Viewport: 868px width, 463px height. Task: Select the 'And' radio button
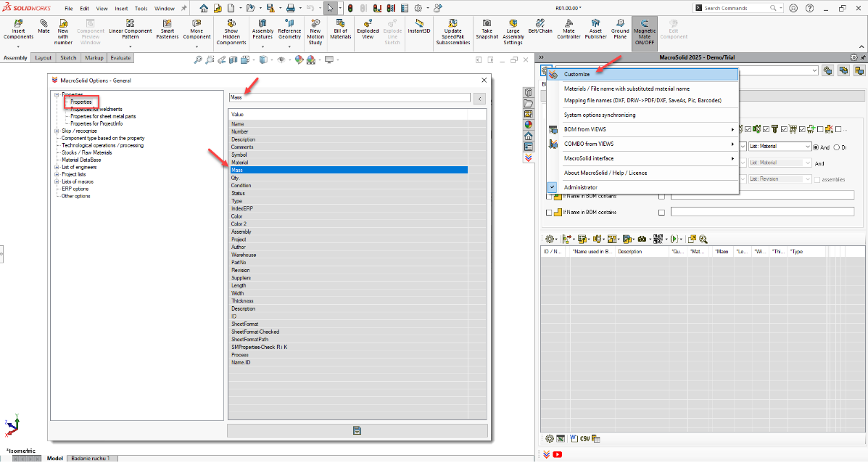click(816, 147)
